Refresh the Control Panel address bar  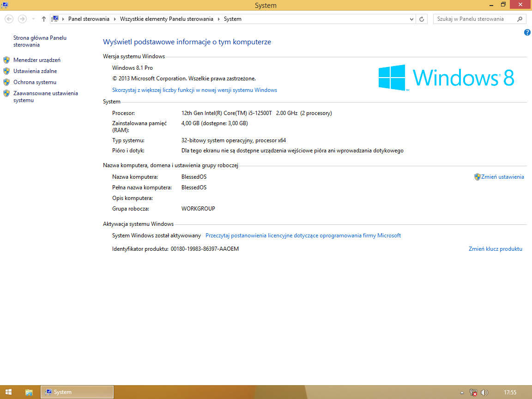pos(422,19)
